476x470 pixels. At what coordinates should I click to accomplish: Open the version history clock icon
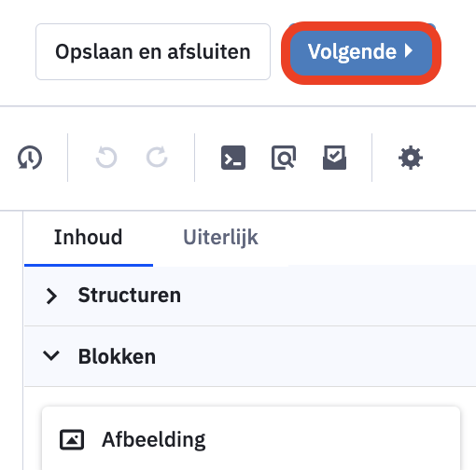click(x=30, y=158)
